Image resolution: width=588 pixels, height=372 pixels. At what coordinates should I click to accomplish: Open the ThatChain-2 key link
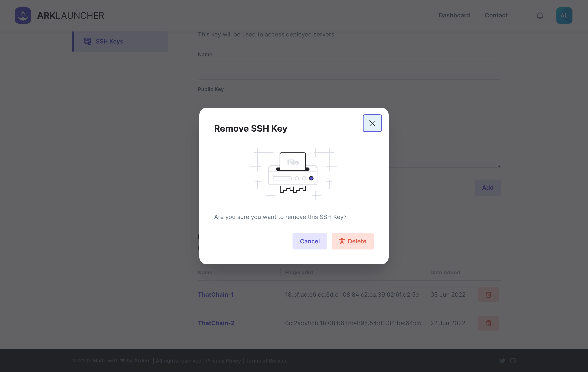(216, 323)
